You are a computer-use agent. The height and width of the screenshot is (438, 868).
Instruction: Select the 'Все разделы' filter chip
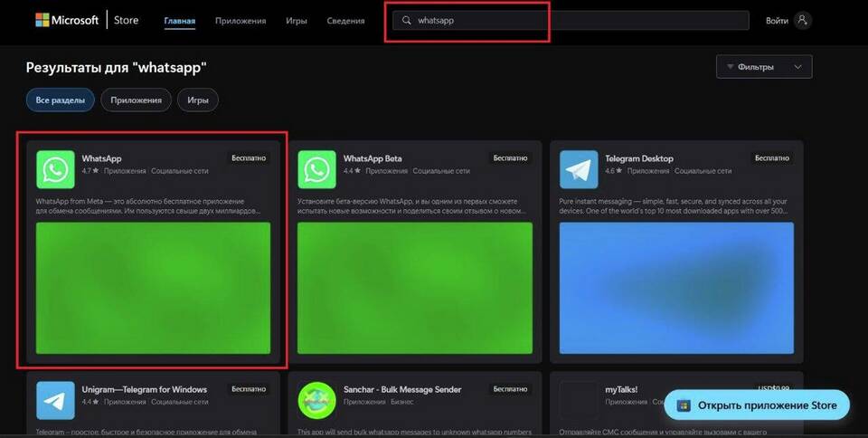(61, 100)
